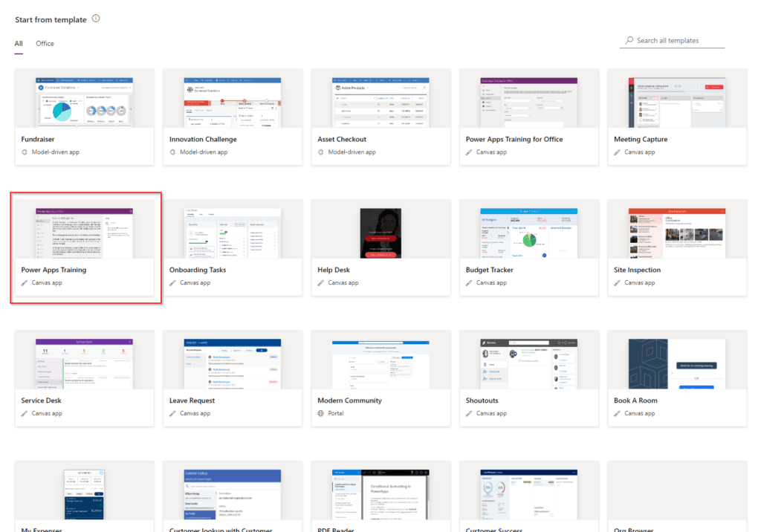Select the PDF Reader template thumbnail

(380, 493)
